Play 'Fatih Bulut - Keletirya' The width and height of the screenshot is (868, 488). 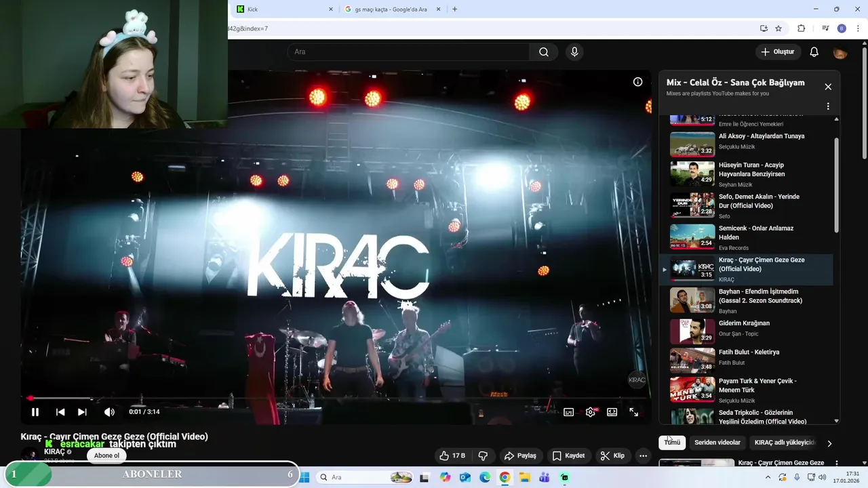coord(746,361)
